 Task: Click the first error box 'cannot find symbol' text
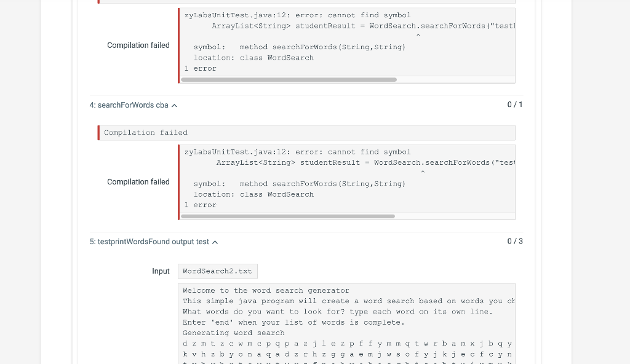(369, 15)
